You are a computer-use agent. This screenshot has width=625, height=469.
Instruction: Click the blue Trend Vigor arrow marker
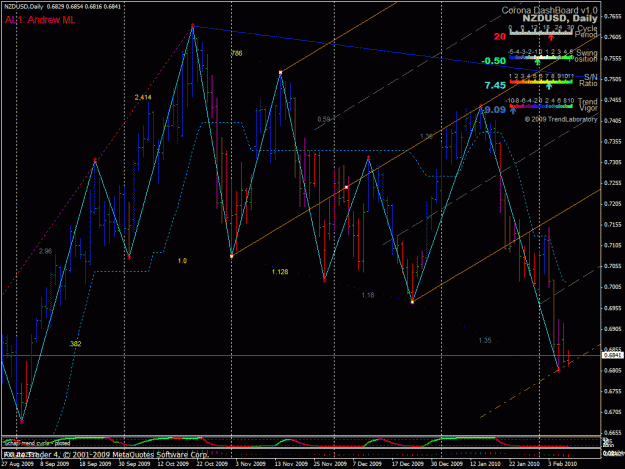click(x=513, y=110)
